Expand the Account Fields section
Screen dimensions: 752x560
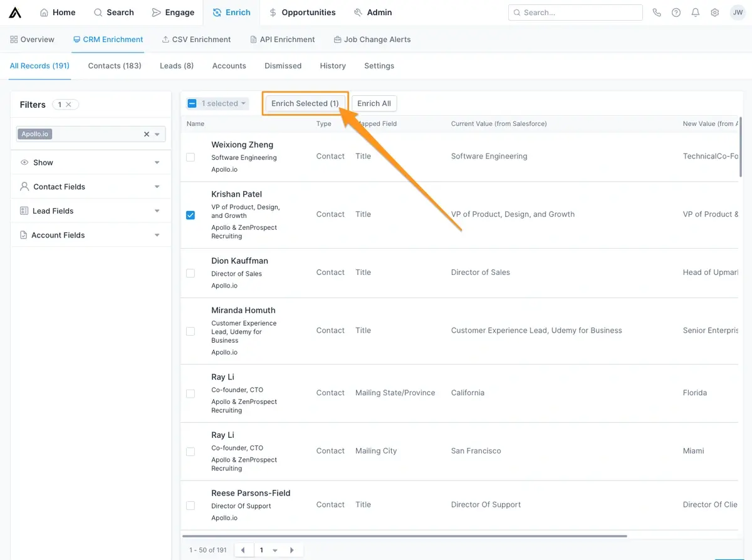tap(91, 235)
